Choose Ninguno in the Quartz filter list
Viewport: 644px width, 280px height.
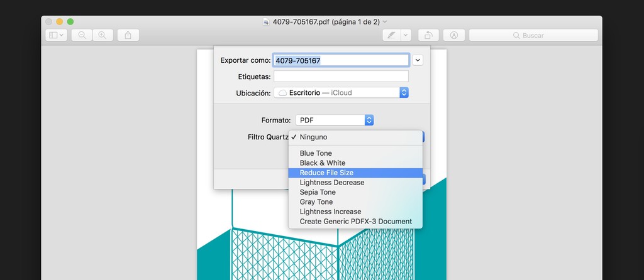pos(355,137)
